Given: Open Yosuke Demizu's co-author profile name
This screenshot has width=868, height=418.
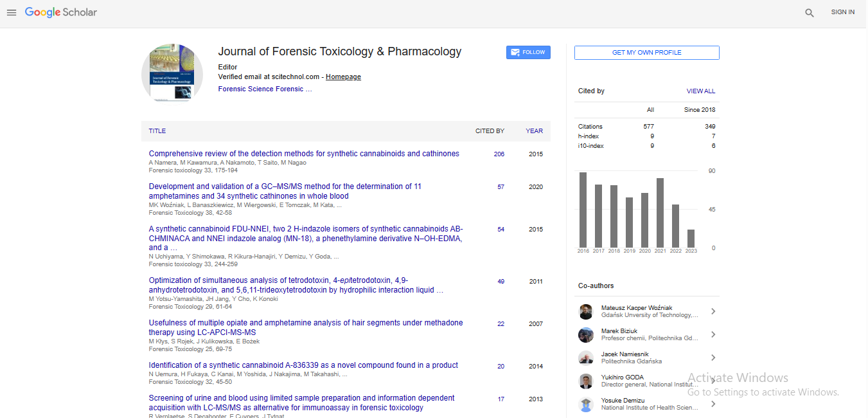Looking at the screenshot, I should pyautogui.click(x=623, y=401).
